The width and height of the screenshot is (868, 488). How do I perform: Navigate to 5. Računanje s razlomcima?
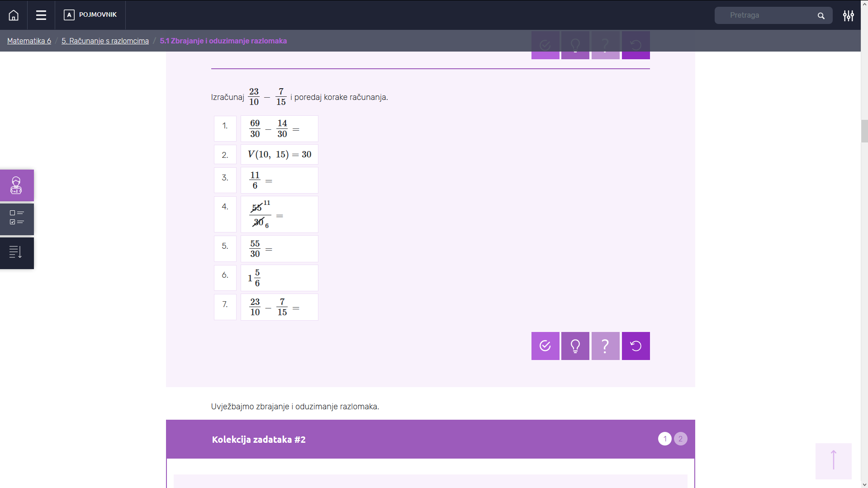coord(105,41)
